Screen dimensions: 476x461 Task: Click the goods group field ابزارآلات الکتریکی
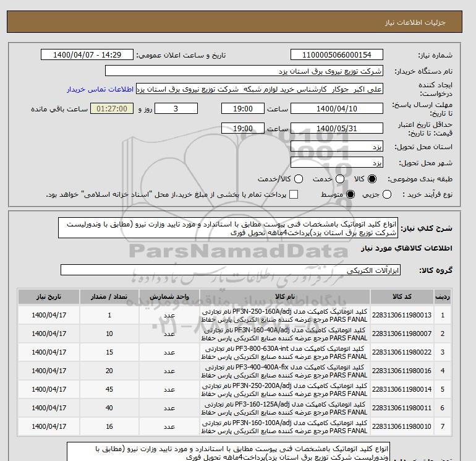(231, 270)
